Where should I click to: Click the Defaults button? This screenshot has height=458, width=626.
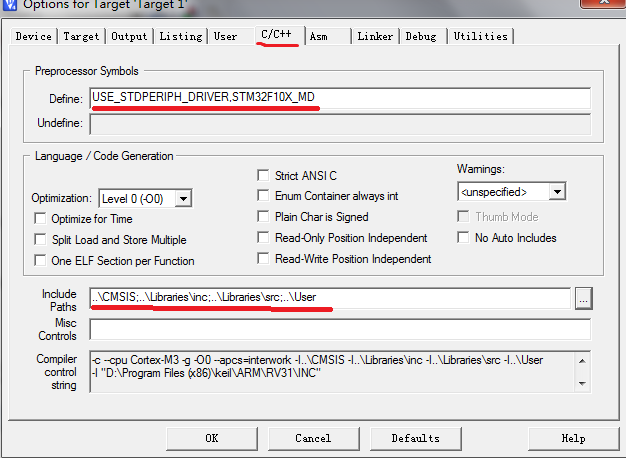[415, 438]
